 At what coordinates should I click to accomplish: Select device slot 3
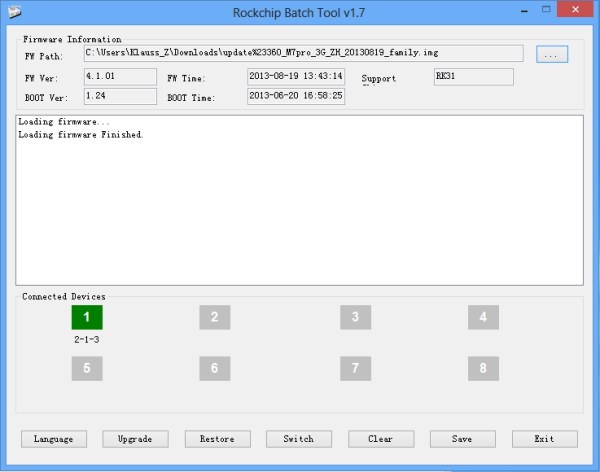[355, 317]
